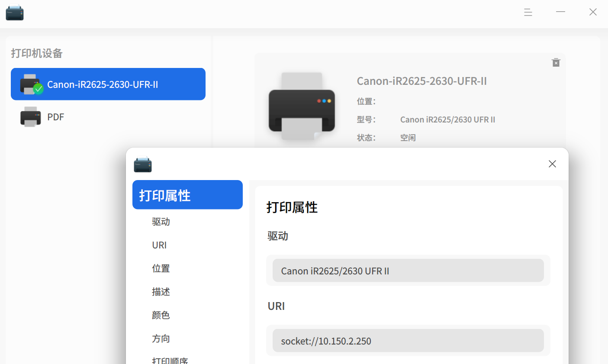Close the print properties dialog
Viewport: 608px width, 364px height.
pos(552,164)
